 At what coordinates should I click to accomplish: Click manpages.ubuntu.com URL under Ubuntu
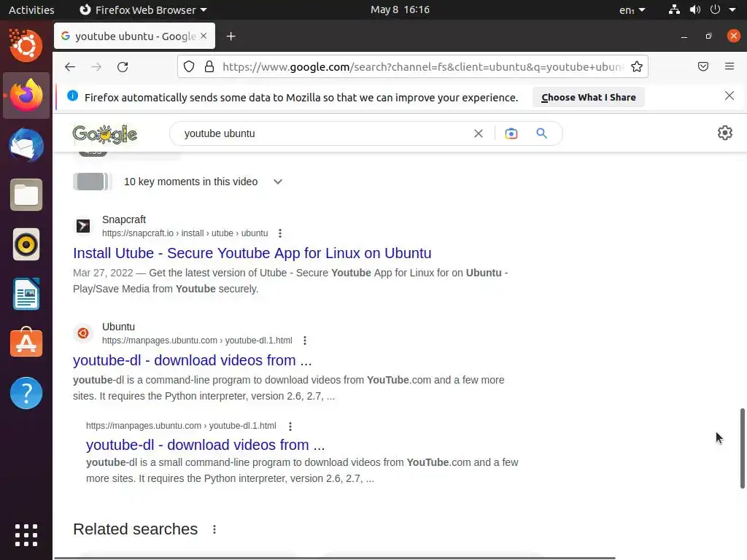click(197, 341)
